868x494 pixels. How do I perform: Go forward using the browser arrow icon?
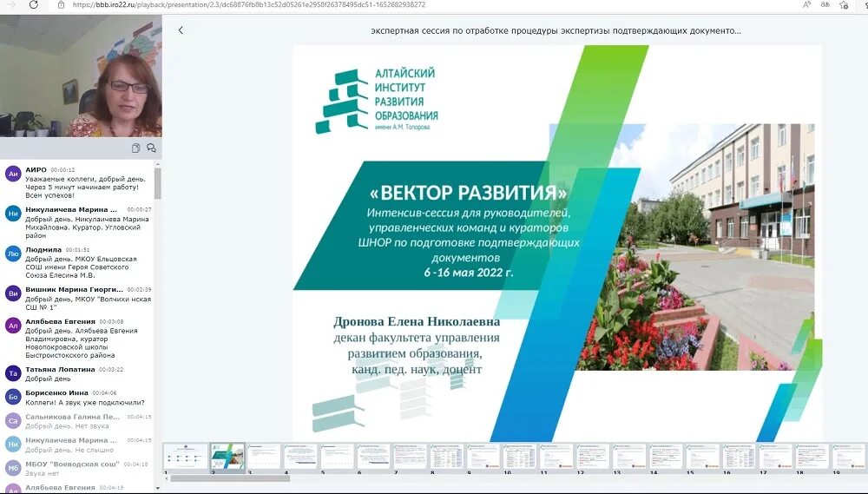(x=11, y=4)
